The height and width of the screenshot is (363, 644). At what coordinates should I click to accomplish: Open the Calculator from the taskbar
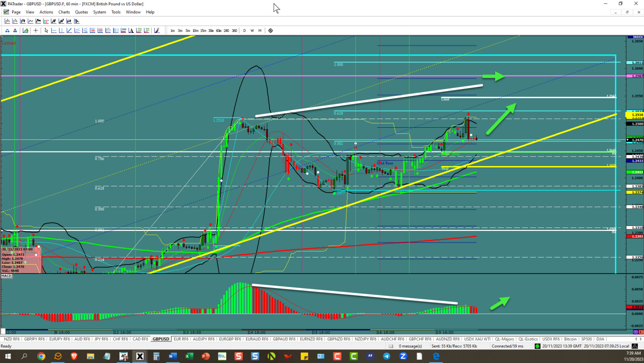(156, 357)
